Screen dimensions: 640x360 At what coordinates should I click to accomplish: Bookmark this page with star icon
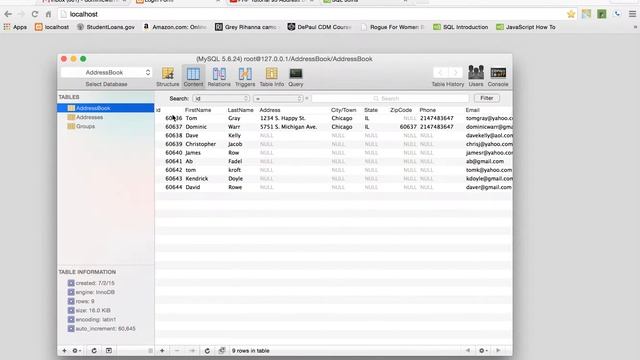[571, 14]
